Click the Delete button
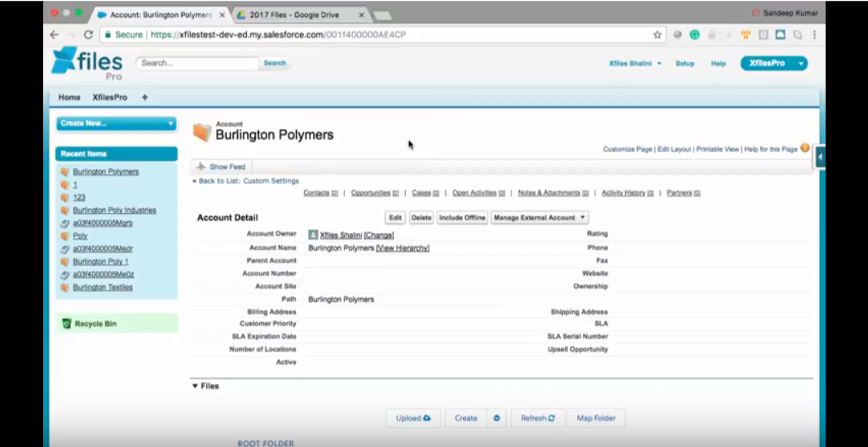 [x=421, y=218]
